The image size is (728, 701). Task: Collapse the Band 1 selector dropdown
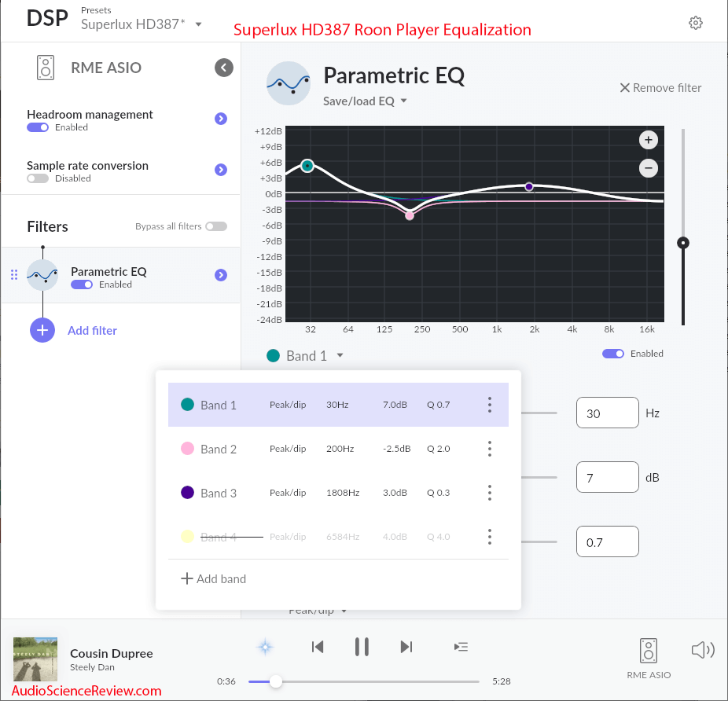point(306,355)
